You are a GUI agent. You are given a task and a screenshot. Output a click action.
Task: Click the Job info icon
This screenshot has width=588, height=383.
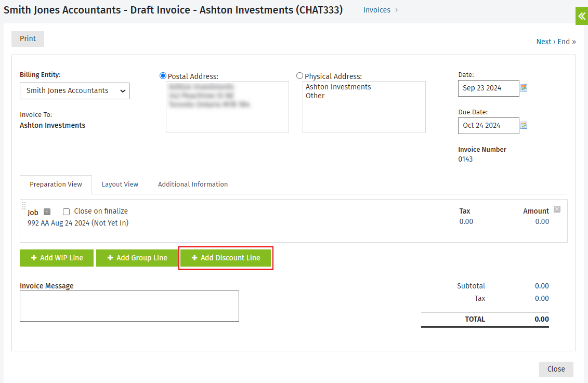[47, 212]
